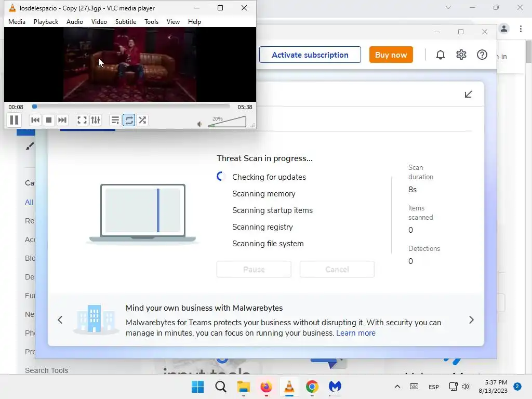The height and width of the screenshot is (399, 532).
Task: Cancel the Threat Scan
Action: [337, 270]
